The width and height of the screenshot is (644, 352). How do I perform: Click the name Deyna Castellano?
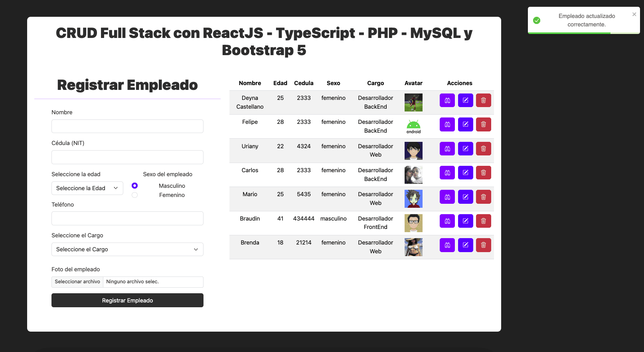[x=250, y=102]
